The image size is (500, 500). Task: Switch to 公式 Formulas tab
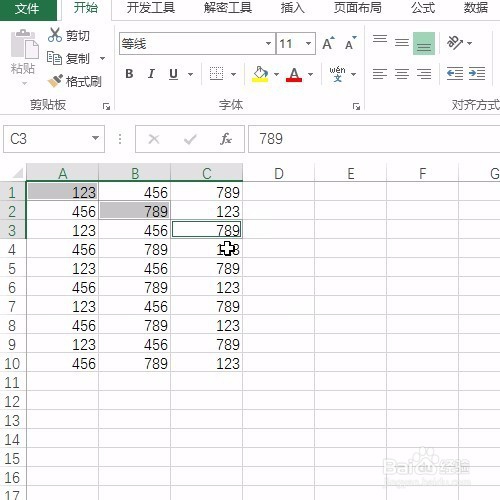(423, 8)
